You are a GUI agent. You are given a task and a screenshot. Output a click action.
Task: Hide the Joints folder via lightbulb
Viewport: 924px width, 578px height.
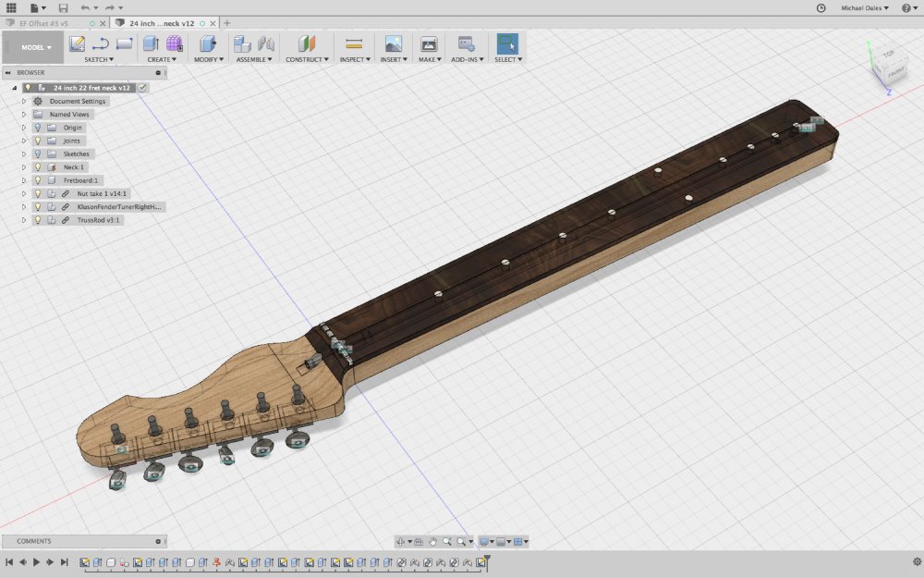(38, 141)
